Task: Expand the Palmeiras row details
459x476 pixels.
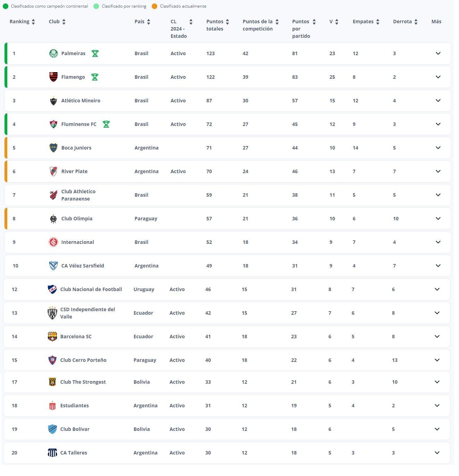Action: [438, 53]
